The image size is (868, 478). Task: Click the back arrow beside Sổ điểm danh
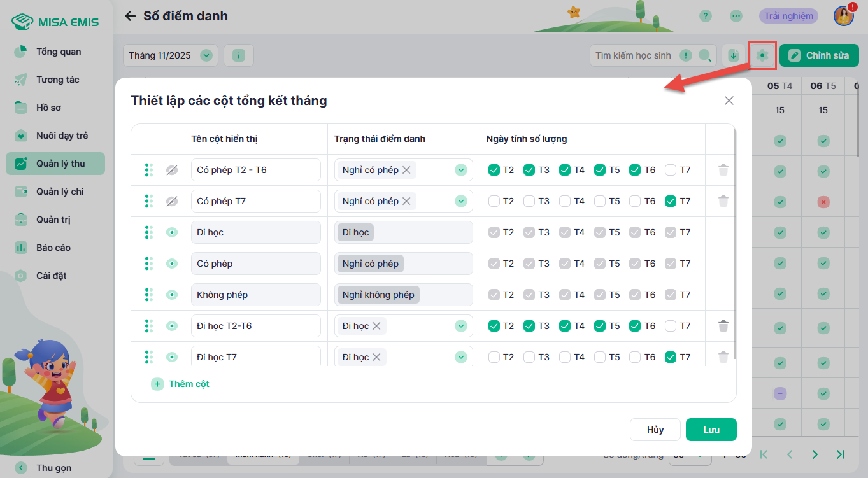pyautogui.click(x=131, y=16)
